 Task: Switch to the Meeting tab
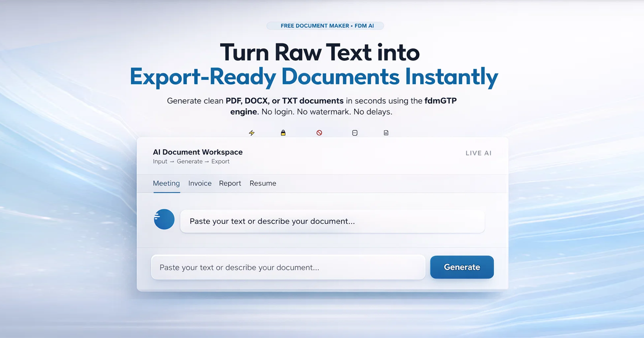click(166, 183)
